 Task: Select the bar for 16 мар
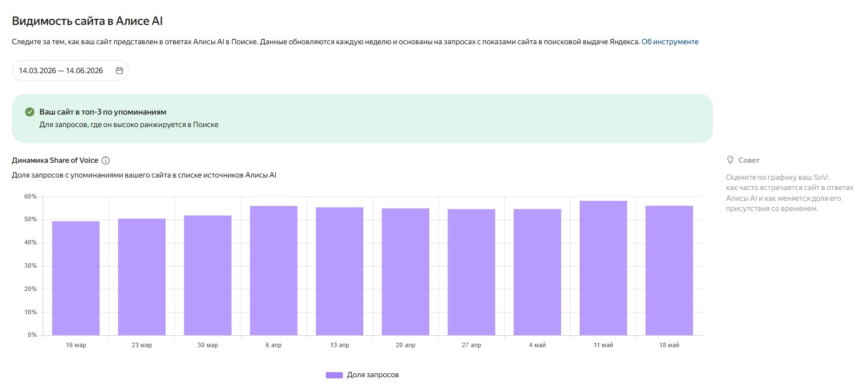pos(76,278)
